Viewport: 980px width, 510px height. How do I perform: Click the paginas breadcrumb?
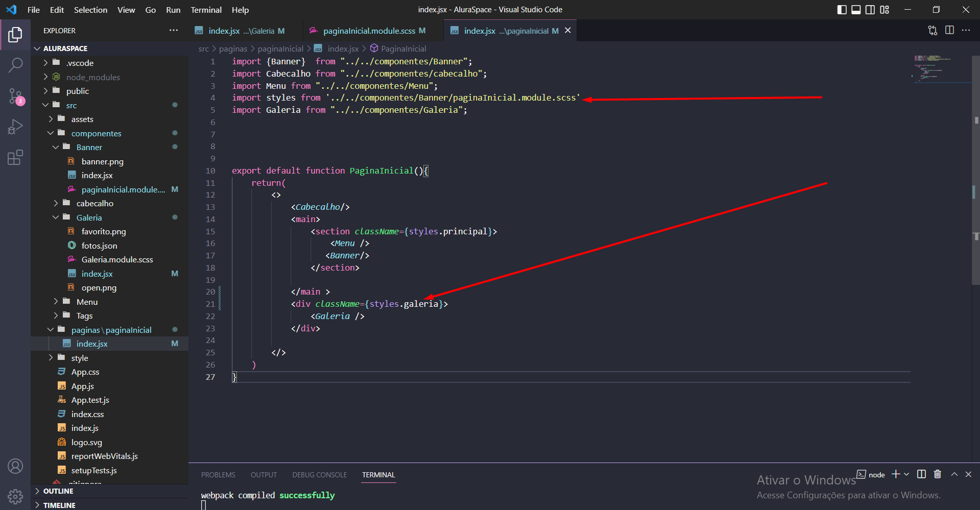tap(233, 48)
